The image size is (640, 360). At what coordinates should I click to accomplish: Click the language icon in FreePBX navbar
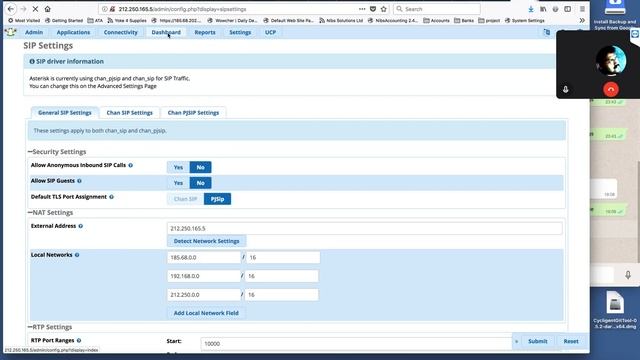(x=547, y=32)
